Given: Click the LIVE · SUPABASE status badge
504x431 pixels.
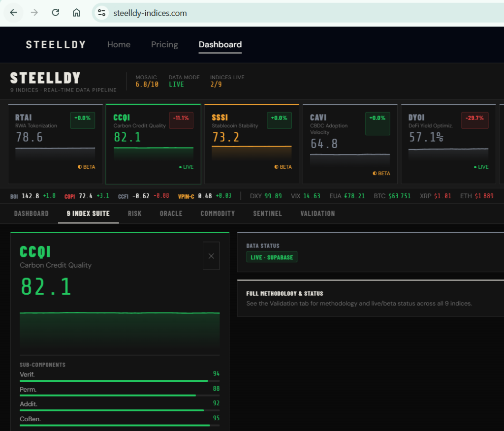Looking at the screenshot, I should (x=272, y=257).
